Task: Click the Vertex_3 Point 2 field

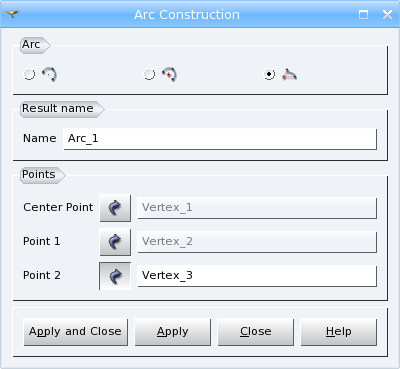Action: click(x=257, y=276)
